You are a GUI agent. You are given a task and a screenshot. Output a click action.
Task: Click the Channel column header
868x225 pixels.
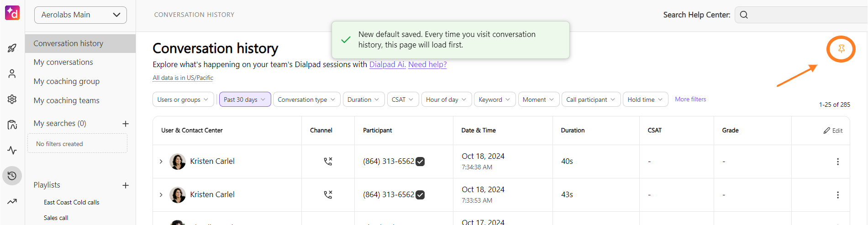click(321, 130)
